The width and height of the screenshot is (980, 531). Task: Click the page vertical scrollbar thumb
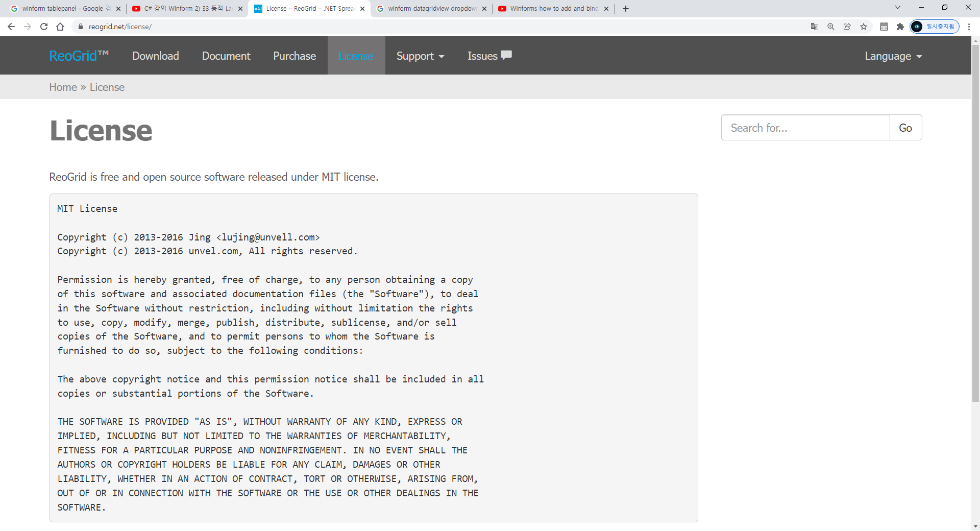(975, 223)
